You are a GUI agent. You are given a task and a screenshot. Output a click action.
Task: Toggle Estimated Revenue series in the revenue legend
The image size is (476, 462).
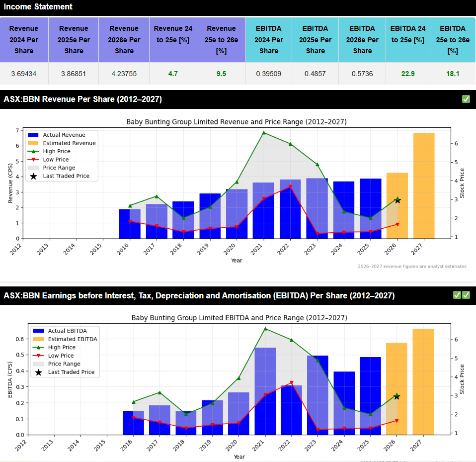click(x=69, y=143)
